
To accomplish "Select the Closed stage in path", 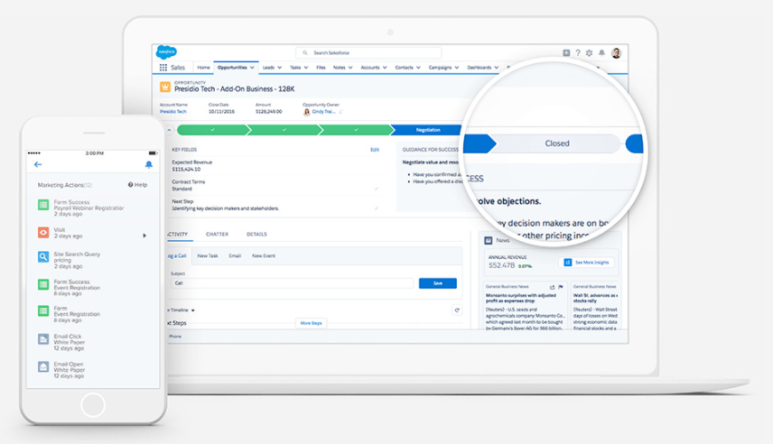I will tap(557, 143).
